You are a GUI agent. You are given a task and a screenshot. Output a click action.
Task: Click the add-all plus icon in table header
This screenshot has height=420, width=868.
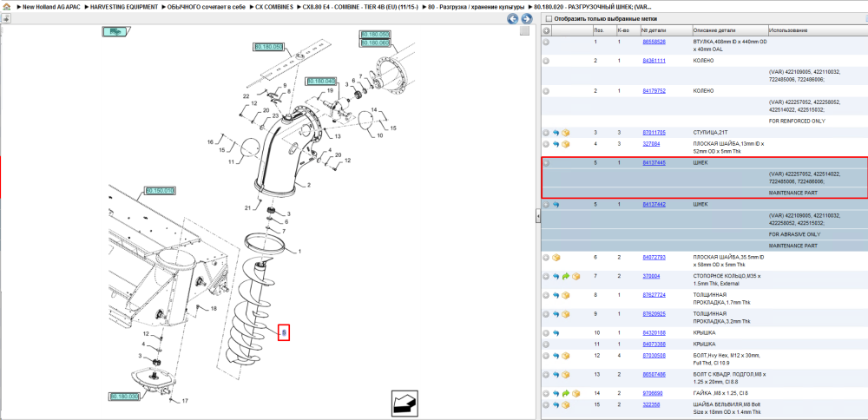[546, 30]
